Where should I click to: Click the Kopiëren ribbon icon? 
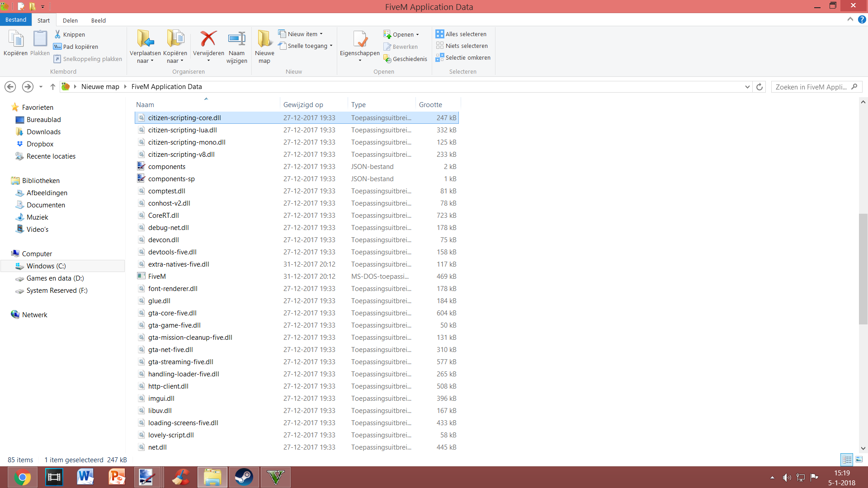point(16,39)
